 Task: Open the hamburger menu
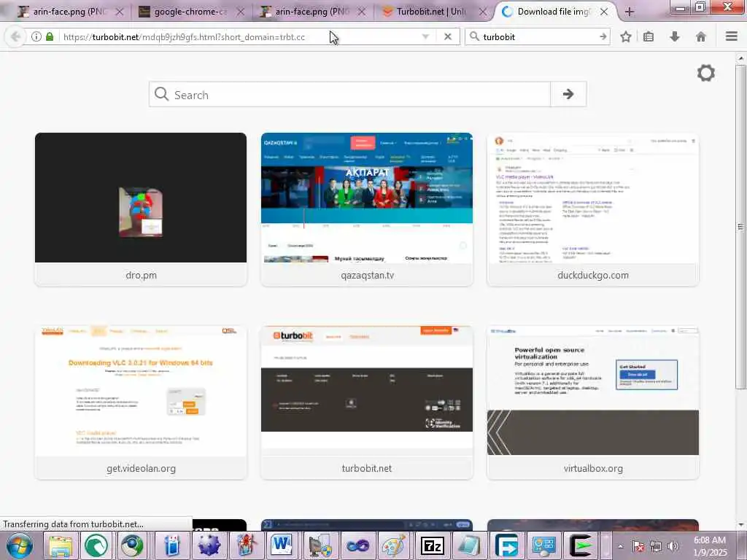coord(731,36)
